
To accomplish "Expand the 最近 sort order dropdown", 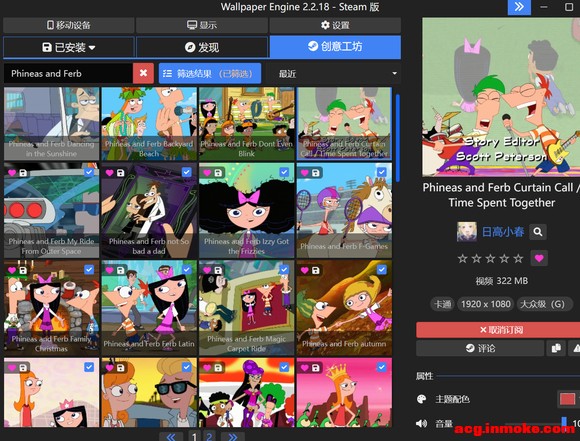I will pos(338,73).
